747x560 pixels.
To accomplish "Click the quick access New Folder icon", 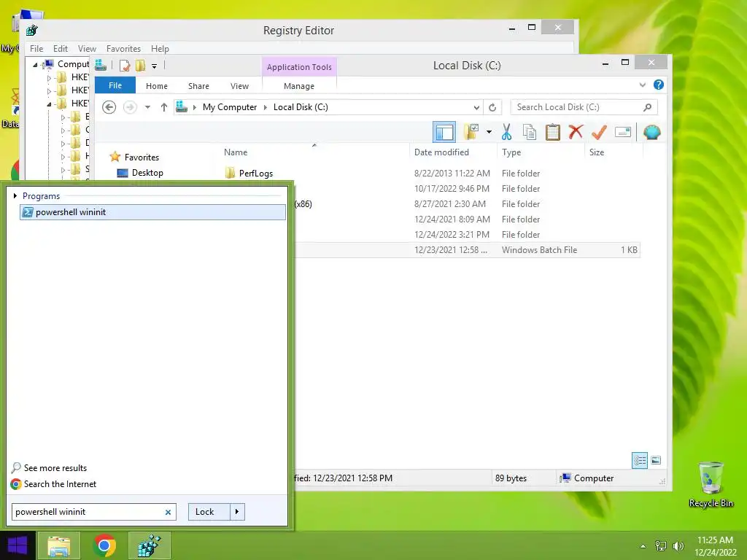I will click(x=140, y=65).
